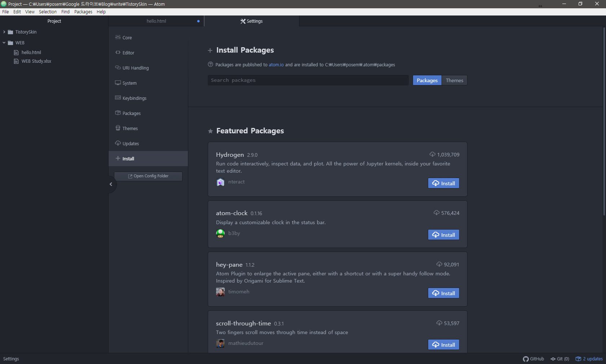Viewport: 606px width, 364px height.
Task: Click the timomeh author avatar
Action: pyautogui.click(x=220, y=292)
